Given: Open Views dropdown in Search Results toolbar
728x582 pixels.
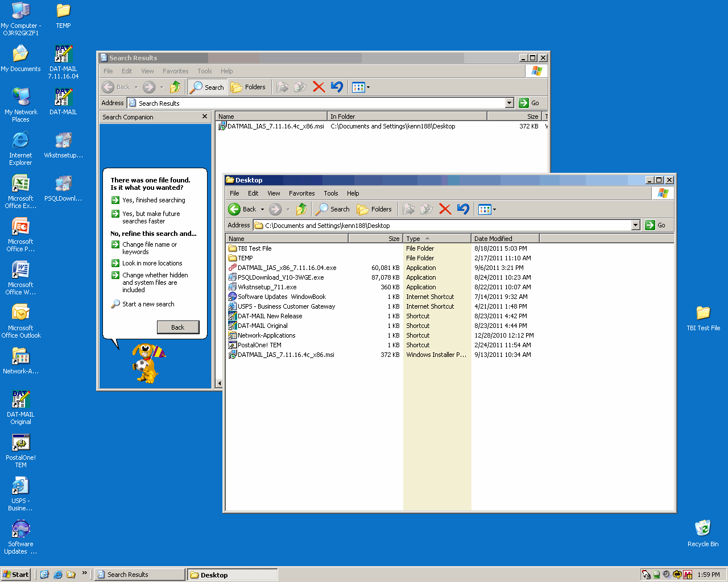Looking at the screenshot, I should 361,87.
